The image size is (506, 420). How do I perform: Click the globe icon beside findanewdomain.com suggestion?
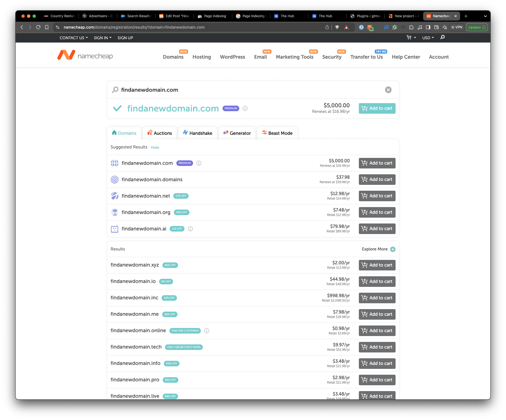(115, 163)
